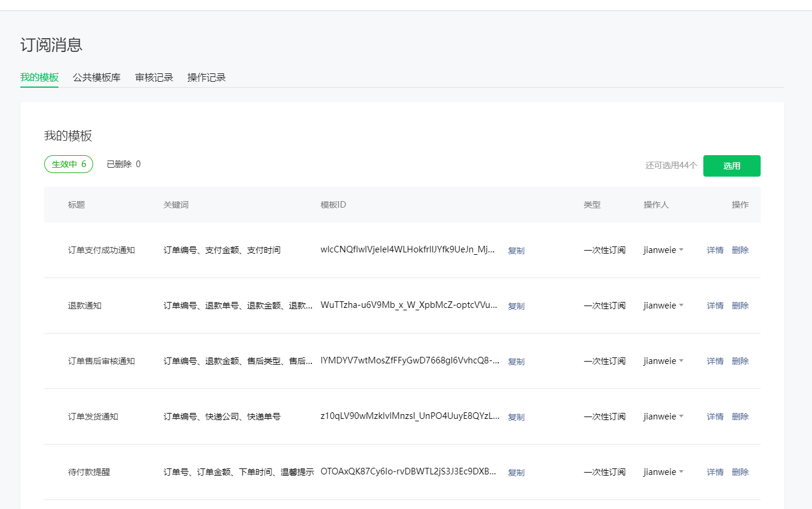
Task: Click the 订单发货通知 template title
Action: point(93,417)
